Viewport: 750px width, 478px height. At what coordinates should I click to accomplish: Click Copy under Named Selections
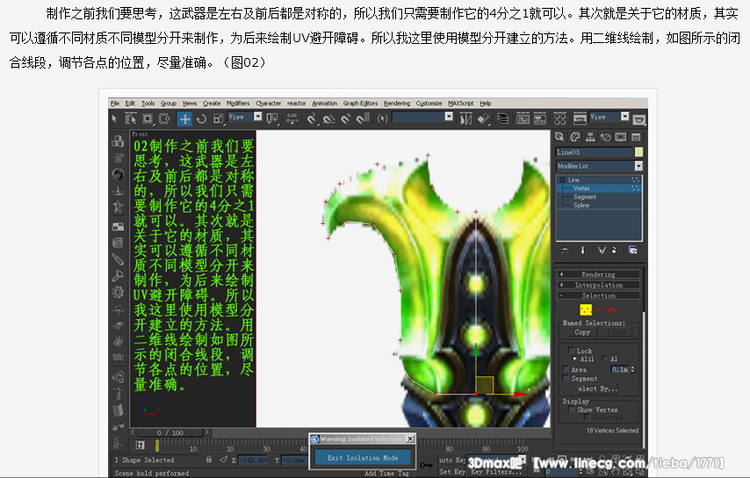582,332
